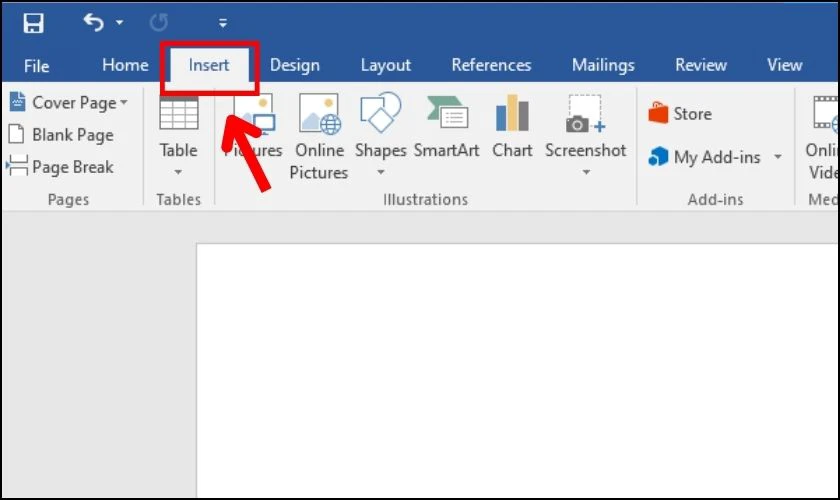Expand the My Add-ins dropdown arrow

coord(778,156)
